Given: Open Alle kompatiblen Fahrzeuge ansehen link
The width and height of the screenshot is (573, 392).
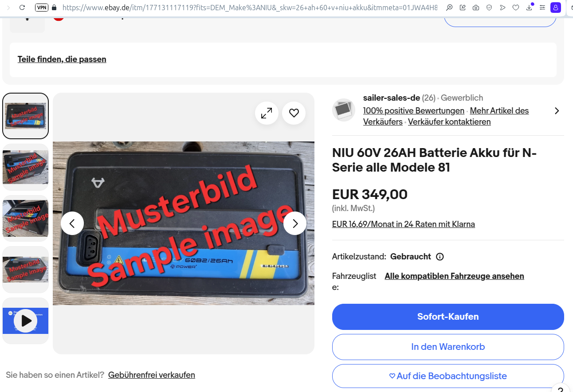Looking at the screenshot, I should click(455, 276).
